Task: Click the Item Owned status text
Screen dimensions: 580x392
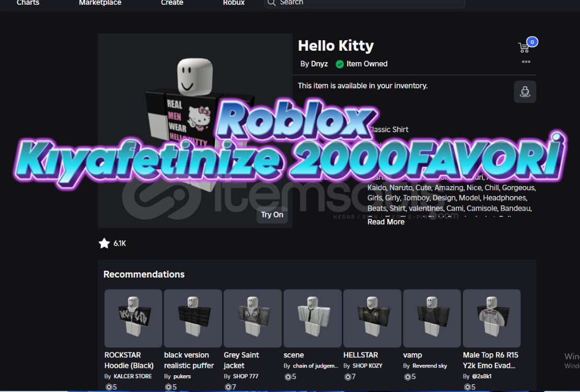Action: coord(367,64)
